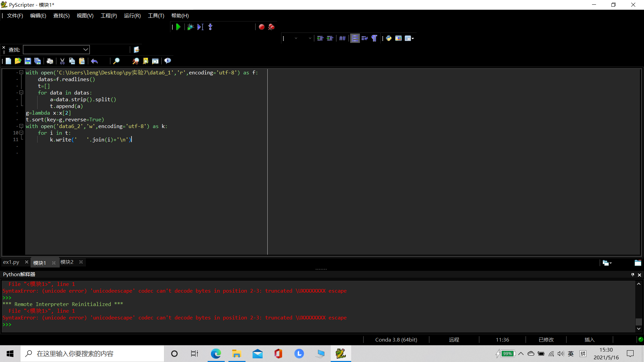Open the 运行(R) menu
The height and width of the screenshot is (362, 644).
click(x=132, y=16)
